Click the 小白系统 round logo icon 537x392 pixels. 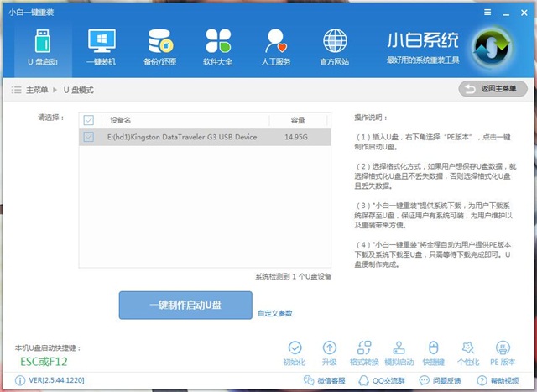(x=493, y=49)
